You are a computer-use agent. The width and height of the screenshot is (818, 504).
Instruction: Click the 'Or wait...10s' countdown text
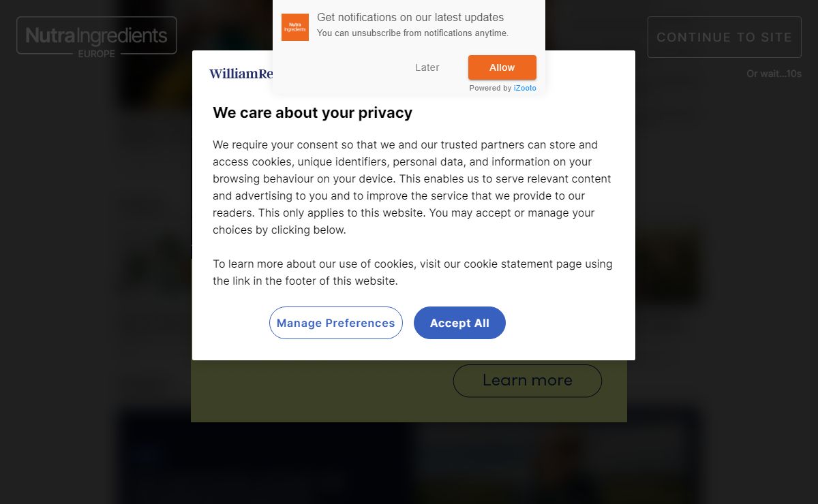pos(774,74)
